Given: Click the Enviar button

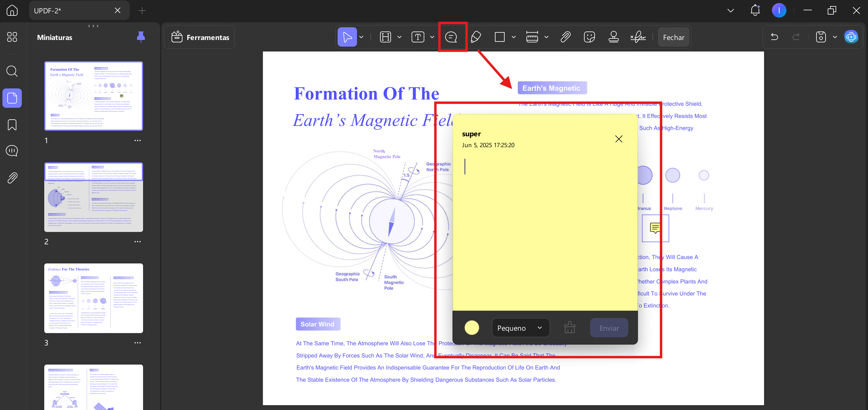Looking at the screenshot, I should (x=609, y=328).
